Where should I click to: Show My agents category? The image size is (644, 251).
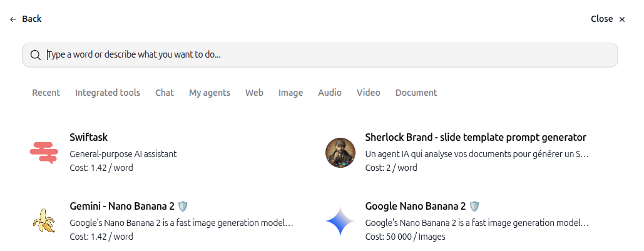[x=210, y=93]
